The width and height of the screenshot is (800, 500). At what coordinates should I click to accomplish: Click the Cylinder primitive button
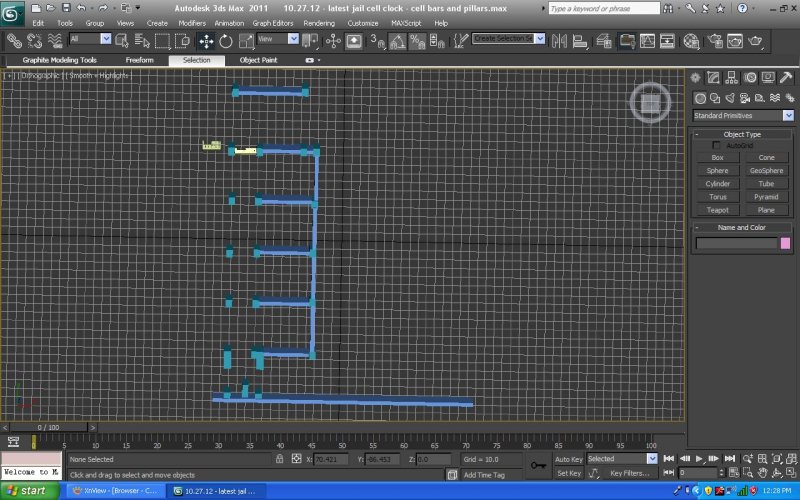pos(718,184)
